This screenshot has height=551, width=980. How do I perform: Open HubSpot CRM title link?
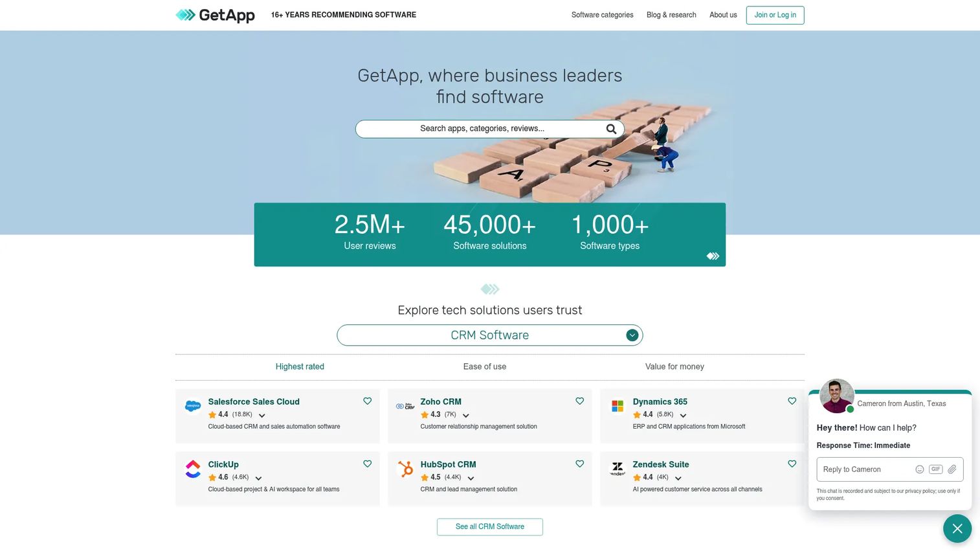448,464
